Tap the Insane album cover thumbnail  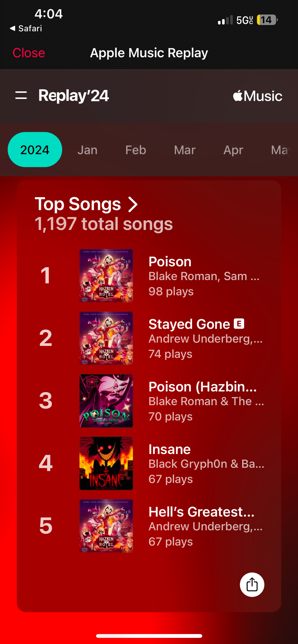coord(106,463)
